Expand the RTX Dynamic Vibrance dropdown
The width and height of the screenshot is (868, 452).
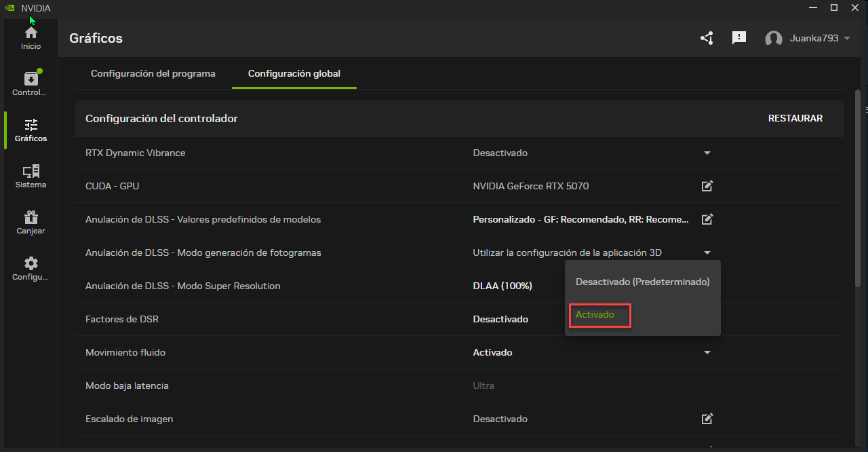click(x=707, y=153)
